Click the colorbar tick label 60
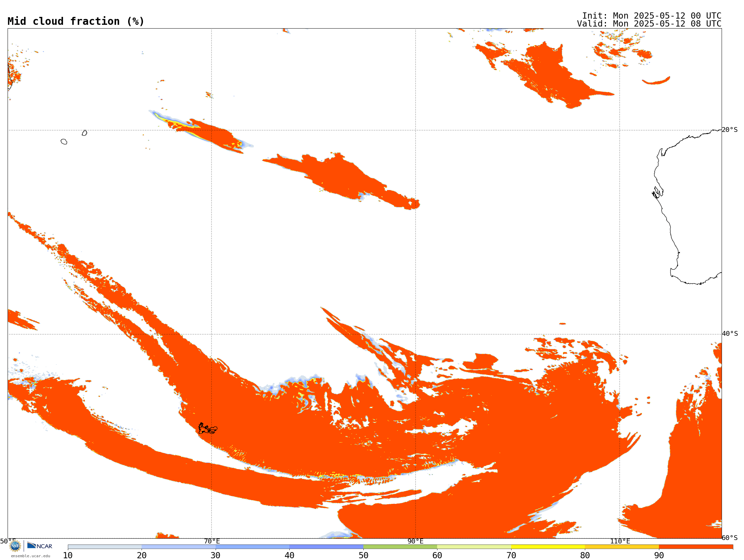Screen dimensions: 744x560 click(437, 556)
